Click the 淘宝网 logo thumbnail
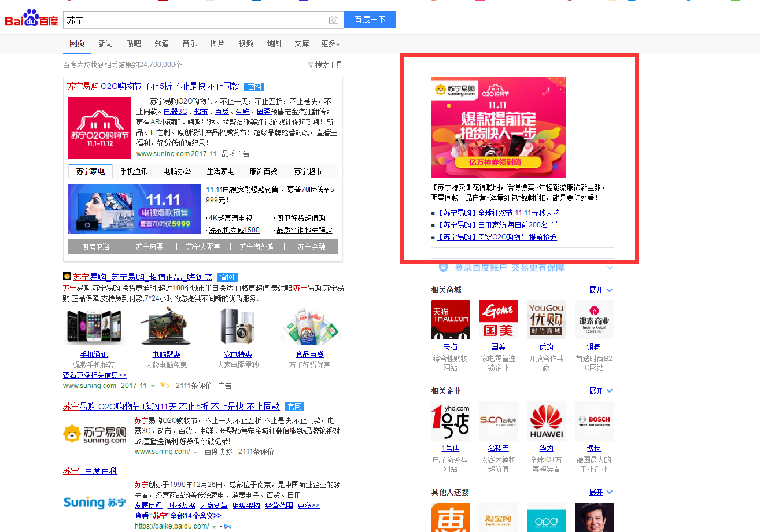Screen dimensions: 760x532 pos(499,517)
